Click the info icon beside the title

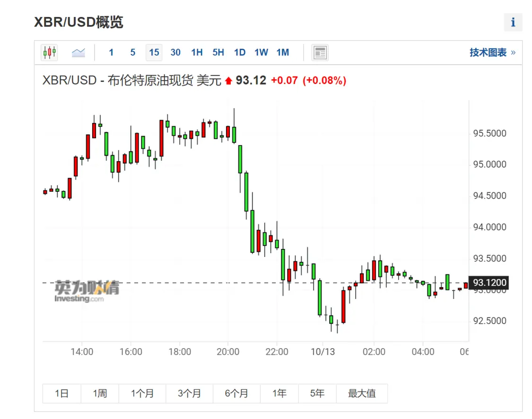pyautogui.click(x=513, y=22)
